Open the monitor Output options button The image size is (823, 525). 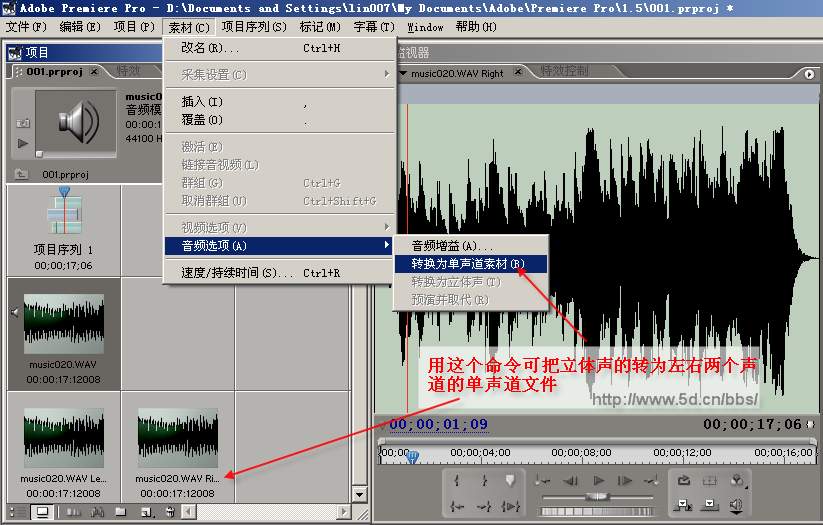tap(737, 480)
